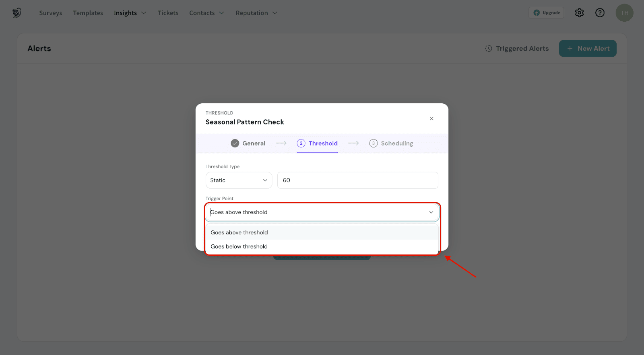Screen dimensions: 644x355
Task: Open the help question mark icon
Action: click(600, 13)
